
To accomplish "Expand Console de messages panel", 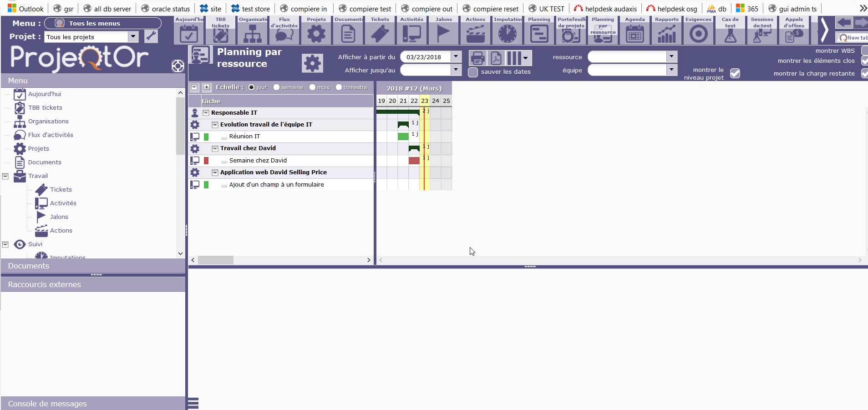I will 93,404.
